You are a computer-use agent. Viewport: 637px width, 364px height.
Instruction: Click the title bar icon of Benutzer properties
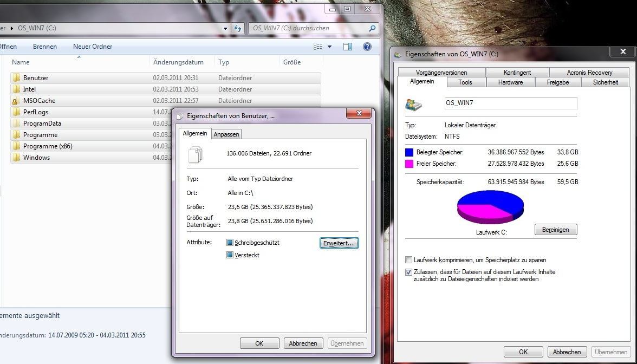pyautogui.click(x=180, y=116)
